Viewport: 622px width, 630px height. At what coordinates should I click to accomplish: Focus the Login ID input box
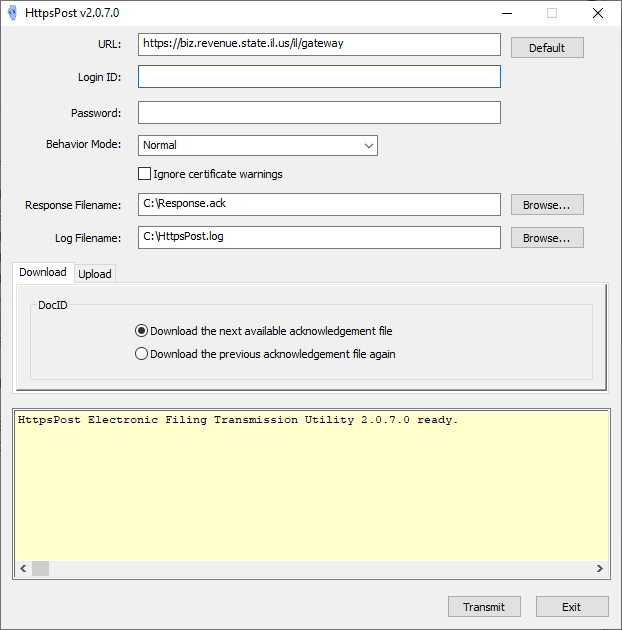(x=319, y=76)
